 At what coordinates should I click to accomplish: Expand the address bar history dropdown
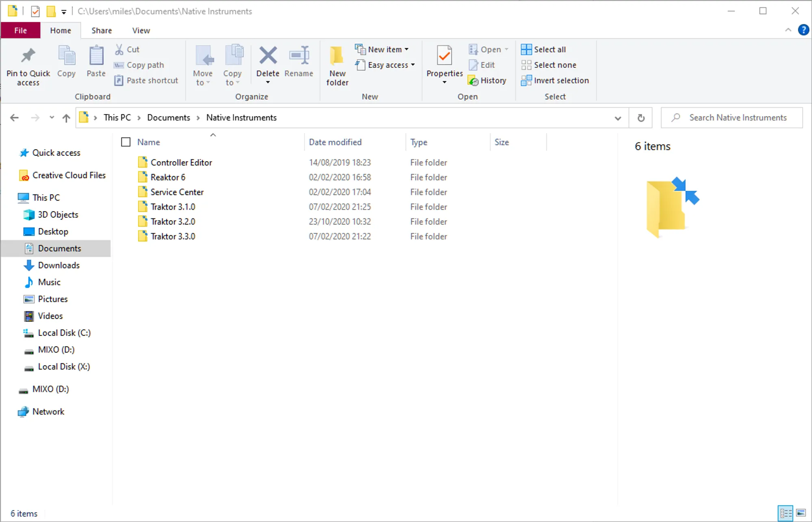(x=618, y=118)
